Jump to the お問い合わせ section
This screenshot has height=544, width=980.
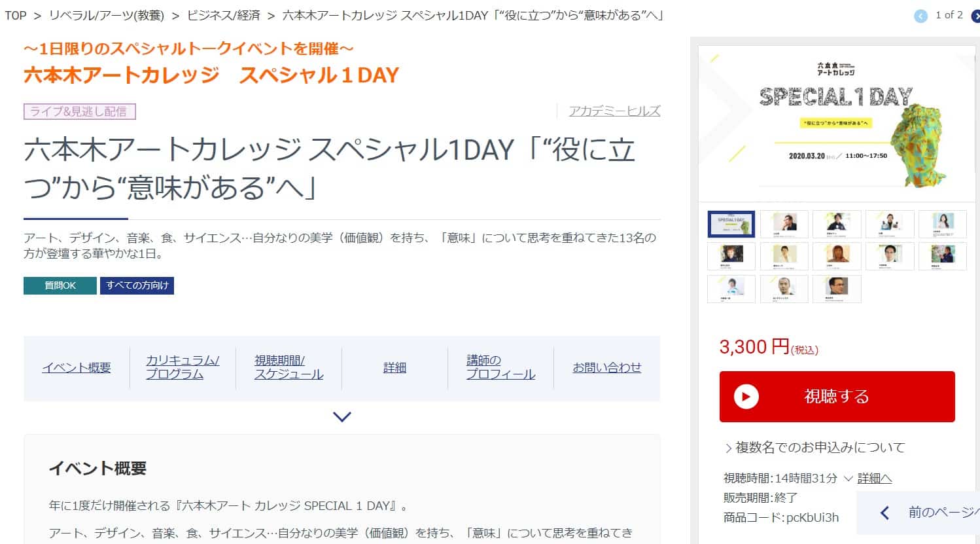606,368
